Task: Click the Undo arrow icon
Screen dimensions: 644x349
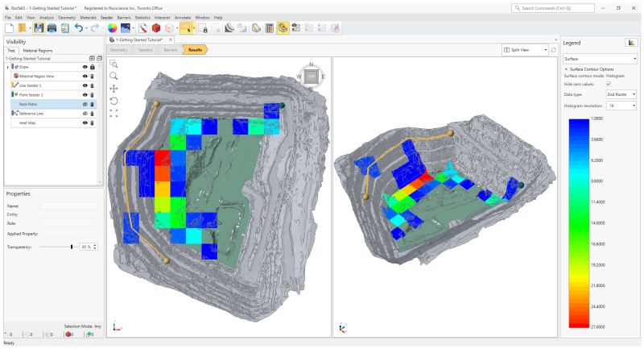Action: click(x=78, y=28)
